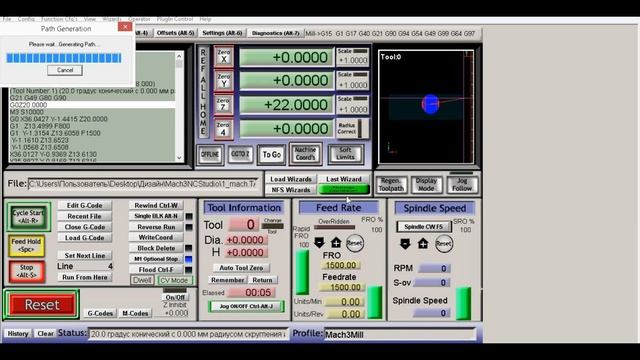
Task: Toggle Jog Follow
Action: tap(462, 185)
